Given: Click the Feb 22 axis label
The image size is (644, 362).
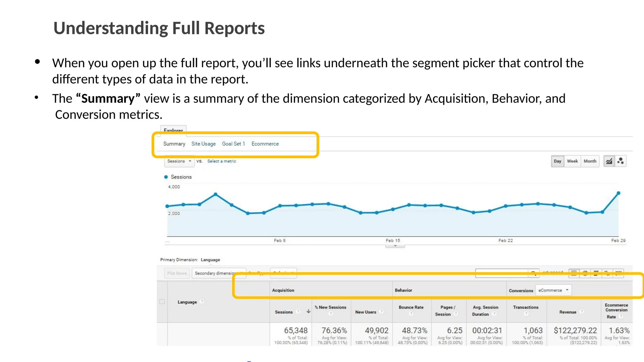Looking at the screenshot, I should 505,240.
